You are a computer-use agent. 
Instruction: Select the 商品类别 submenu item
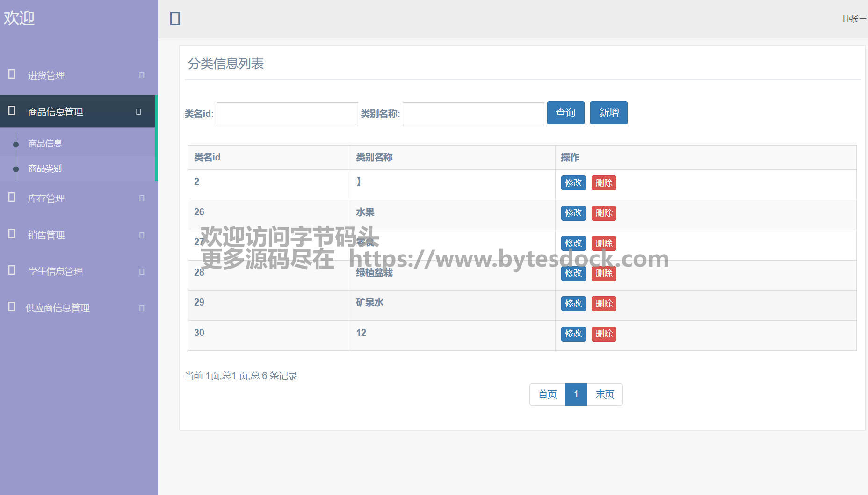(45, 168)
